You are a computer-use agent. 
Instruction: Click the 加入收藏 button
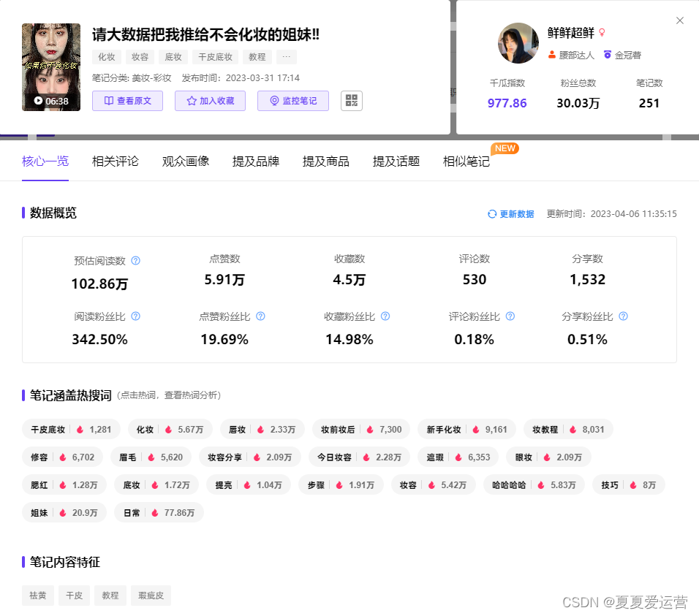click(210, 101)
